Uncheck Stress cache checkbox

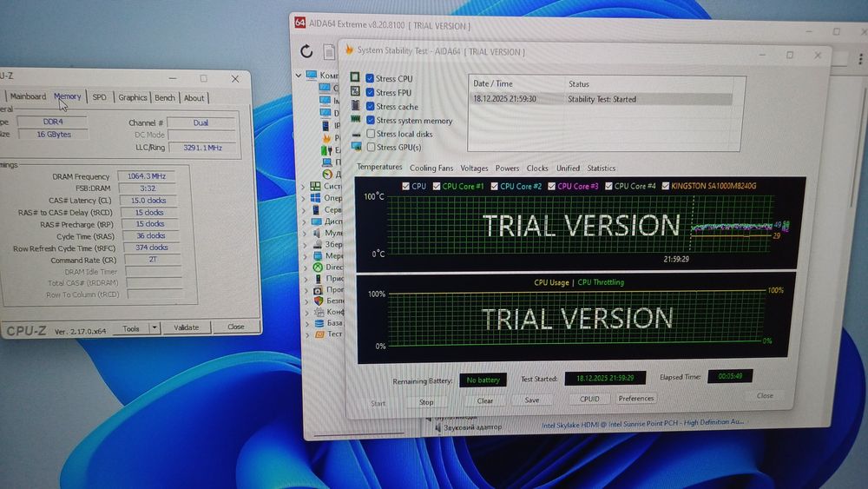click(x=371, y=106)
